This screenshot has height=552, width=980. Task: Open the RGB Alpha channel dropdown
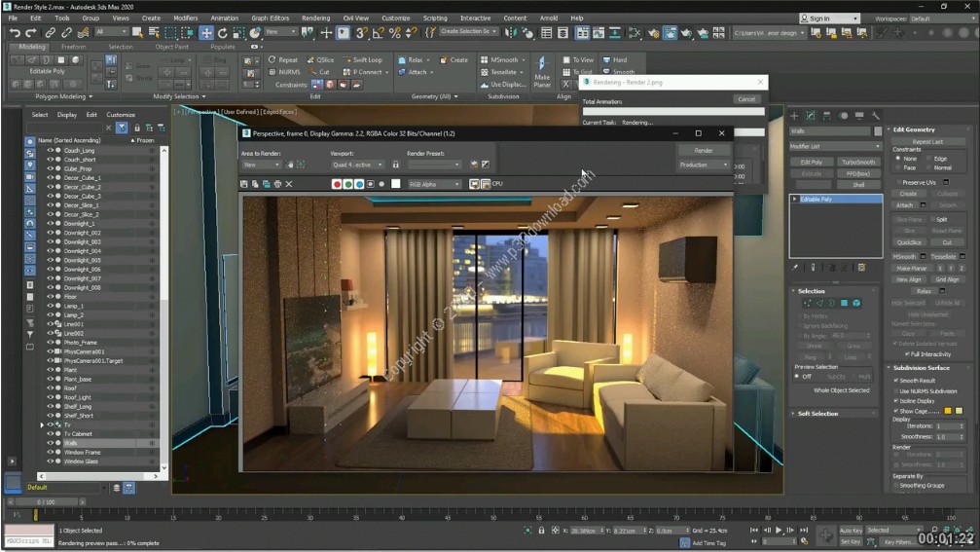tap(434, 184)
